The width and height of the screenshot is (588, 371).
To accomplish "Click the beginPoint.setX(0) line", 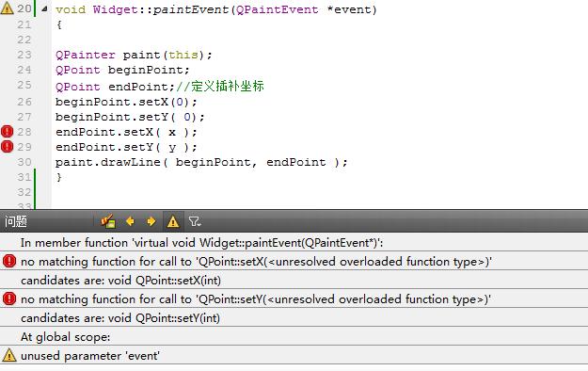I will pos(126,102).
